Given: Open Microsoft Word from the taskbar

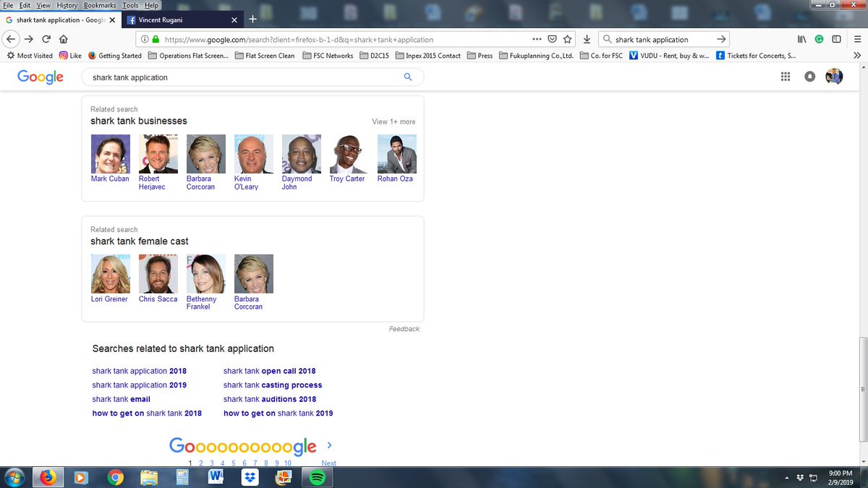Looking at the screenshot, I should [x=216, y=477].
